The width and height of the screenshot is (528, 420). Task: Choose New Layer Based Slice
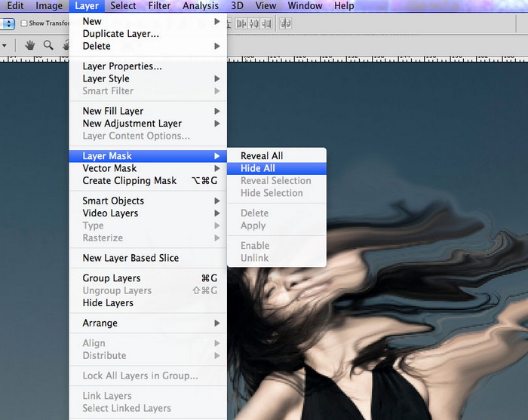[148, 258]
